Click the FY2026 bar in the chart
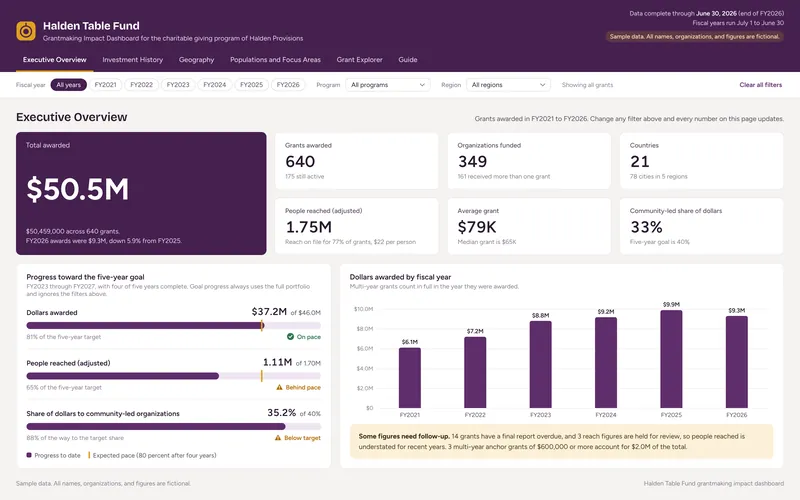The height and width of the screenshot is (500, 800). click(x=736, y=362)
